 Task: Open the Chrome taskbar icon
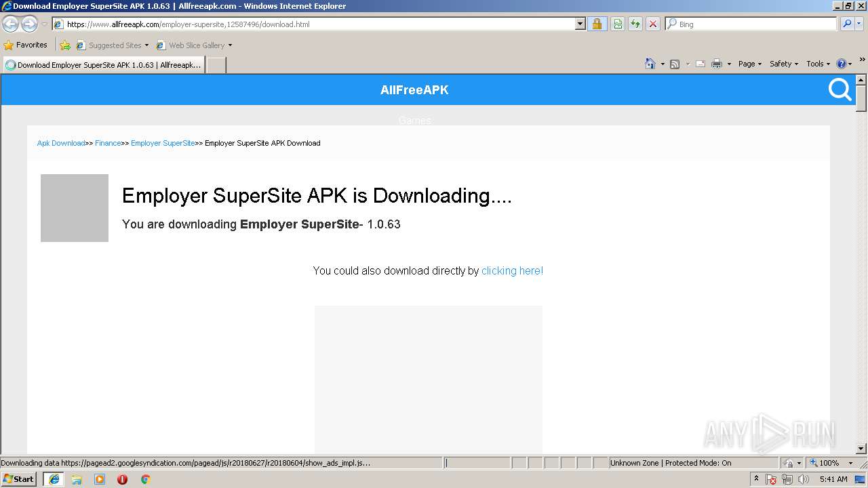145,479
